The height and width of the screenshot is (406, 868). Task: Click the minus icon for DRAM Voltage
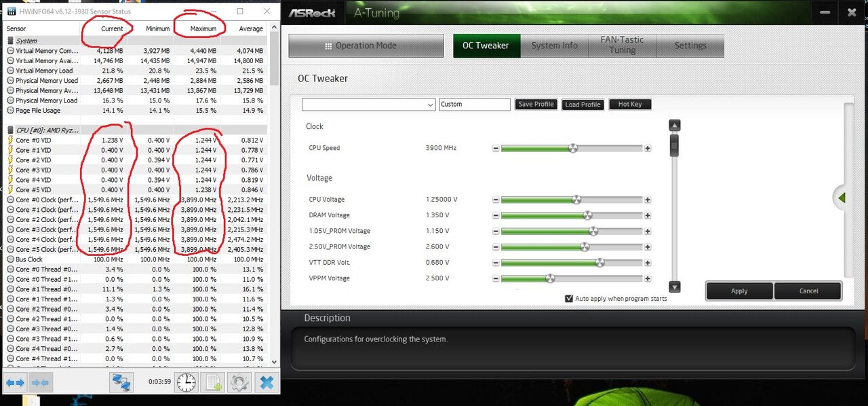pos(496,215)
